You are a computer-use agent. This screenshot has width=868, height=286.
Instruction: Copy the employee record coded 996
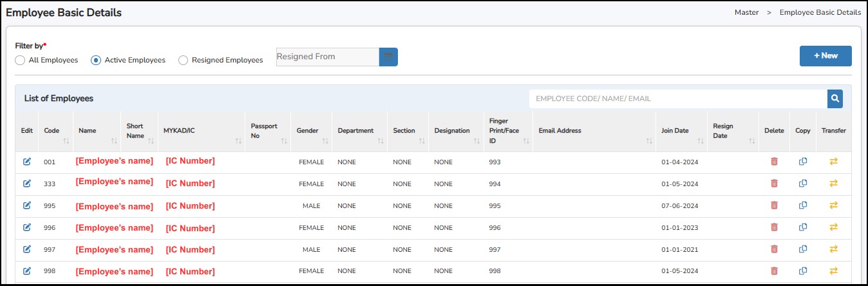tap(802, 227)
